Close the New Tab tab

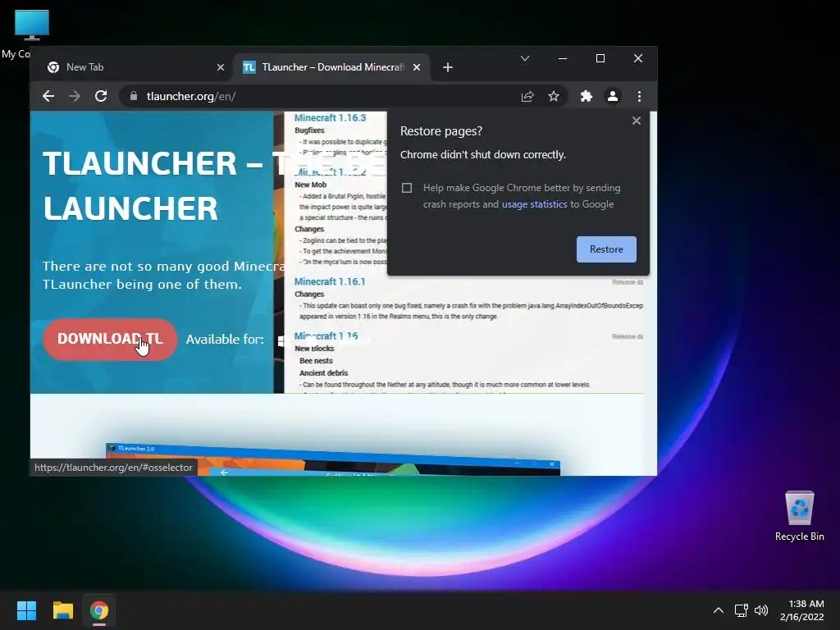click(x=220, y=67)
